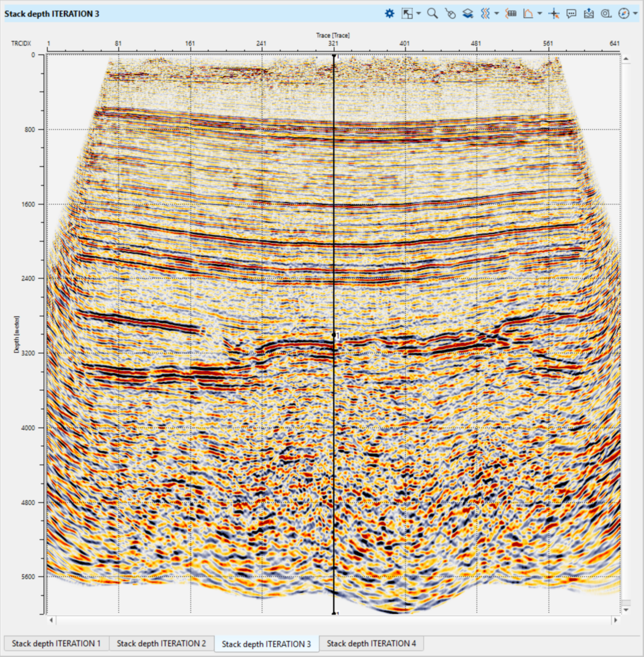Expand dropdown arrow next to selection tool

coord(418,14)
